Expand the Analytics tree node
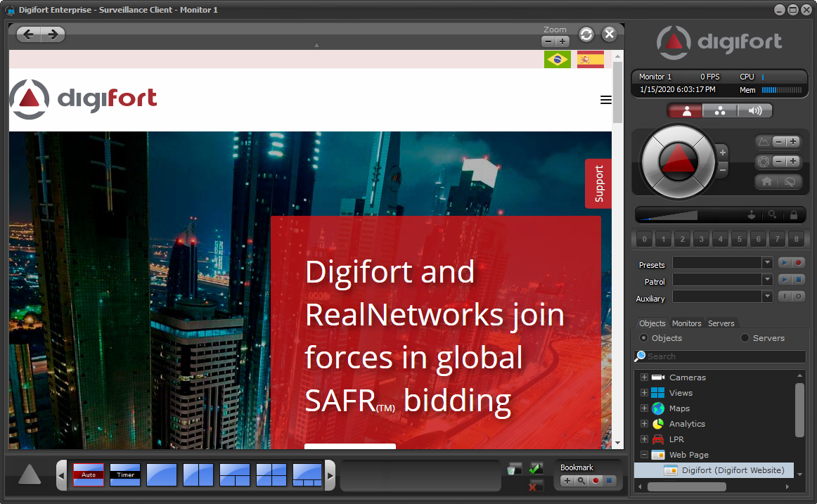This screenshot has width=817, height=504. (644, 424)
